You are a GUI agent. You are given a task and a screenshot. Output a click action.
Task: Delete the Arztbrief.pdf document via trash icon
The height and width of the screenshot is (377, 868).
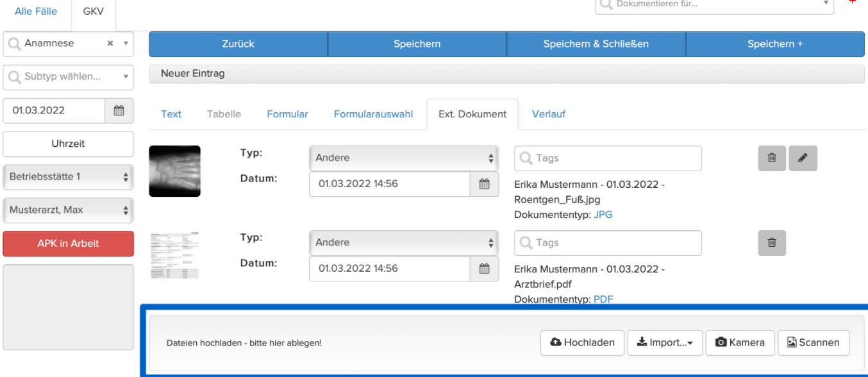tap(772, 242)
